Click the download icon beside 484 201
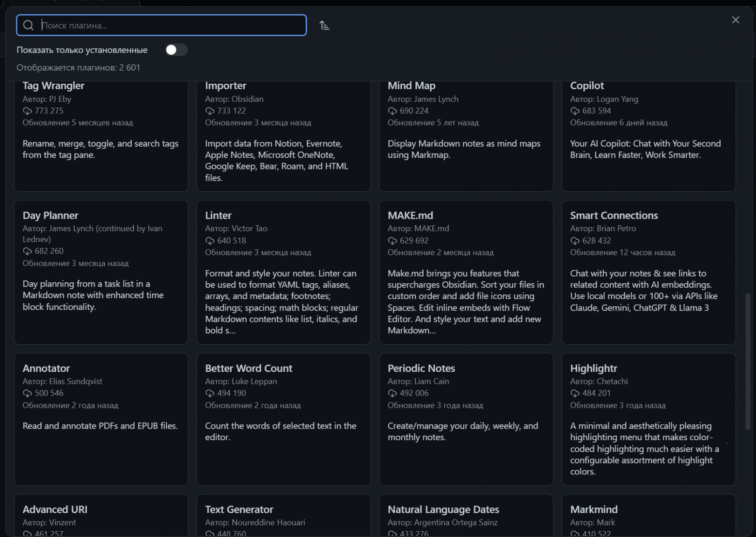 (x=575, y=393)
